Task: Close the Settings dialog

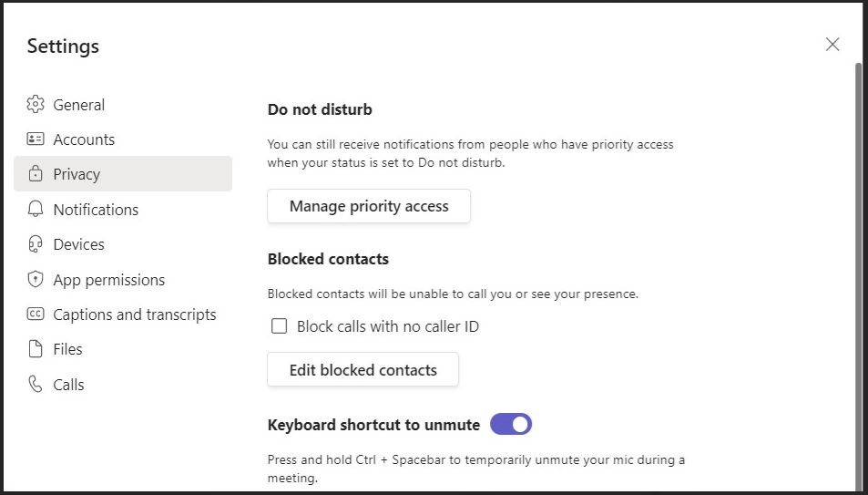Action: tap(832, 45)
